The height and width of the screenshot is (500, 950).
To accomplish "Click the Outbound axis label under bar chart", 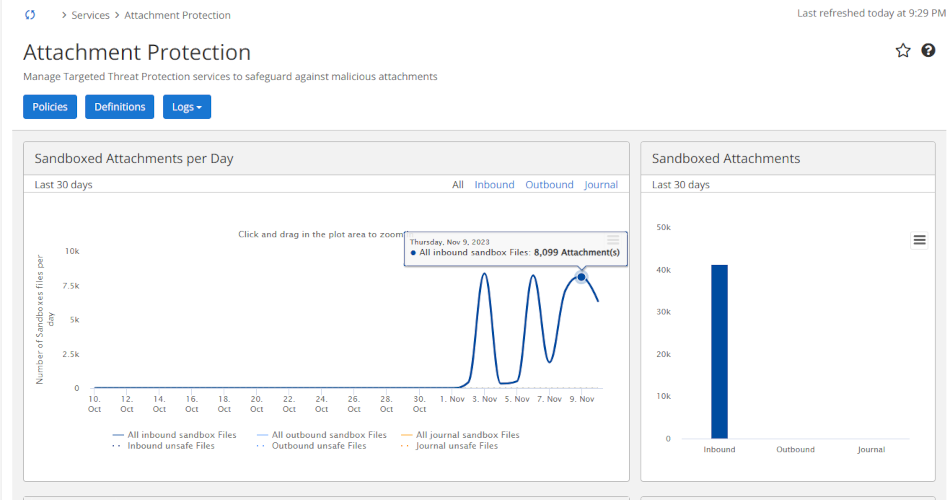I will click(x=796, y=449).
